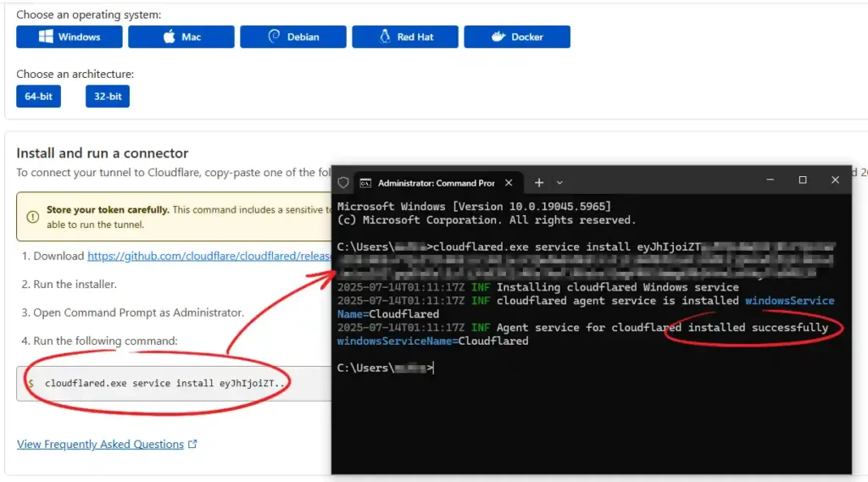Click 'Store your token carefully.' text
This screenshot has height=482, width=868.
tap(108, 210)
